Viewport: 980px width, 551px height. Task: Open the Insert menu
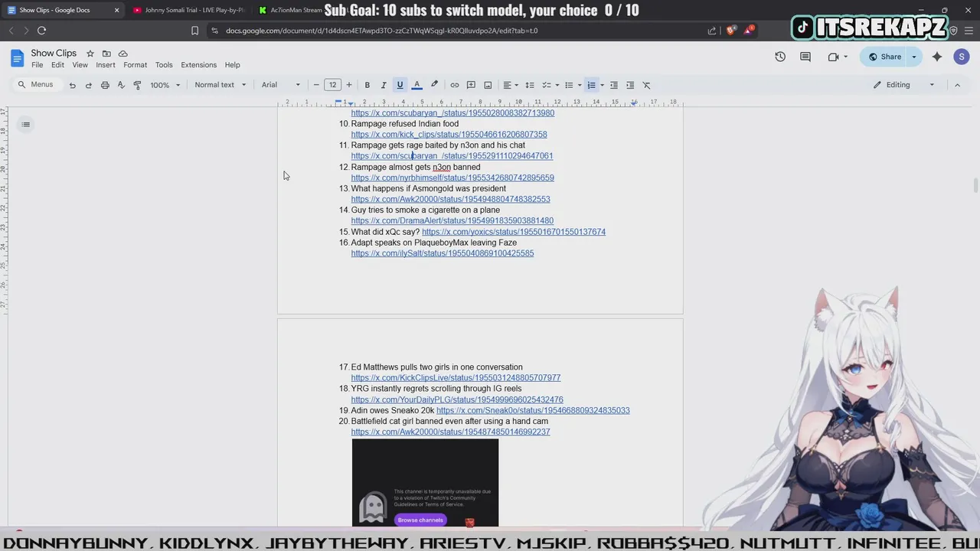(106, 65)
